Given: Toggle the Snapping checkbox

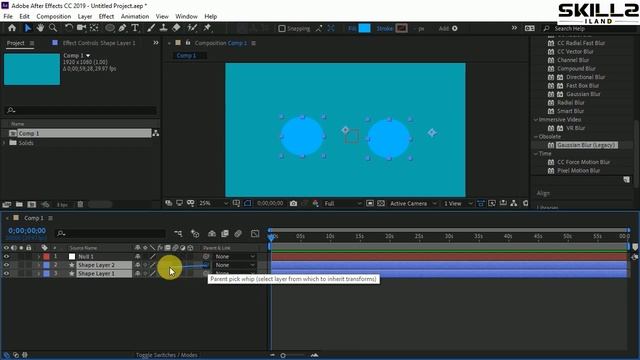Looking at the screenshot, I should point(282,29).
